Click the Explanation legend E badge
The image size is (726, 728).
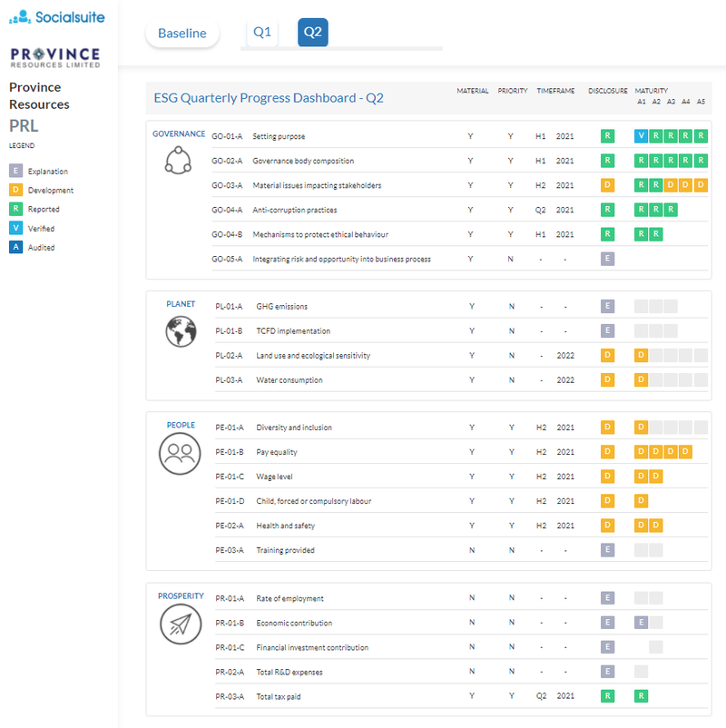(15, 171)
